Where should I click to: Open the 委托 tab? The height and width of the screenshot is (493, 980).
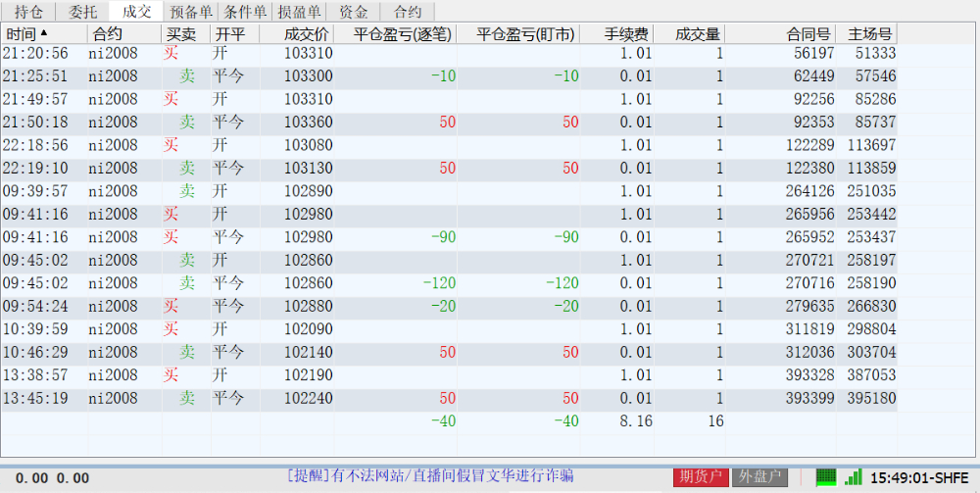[x=82, y=11]
